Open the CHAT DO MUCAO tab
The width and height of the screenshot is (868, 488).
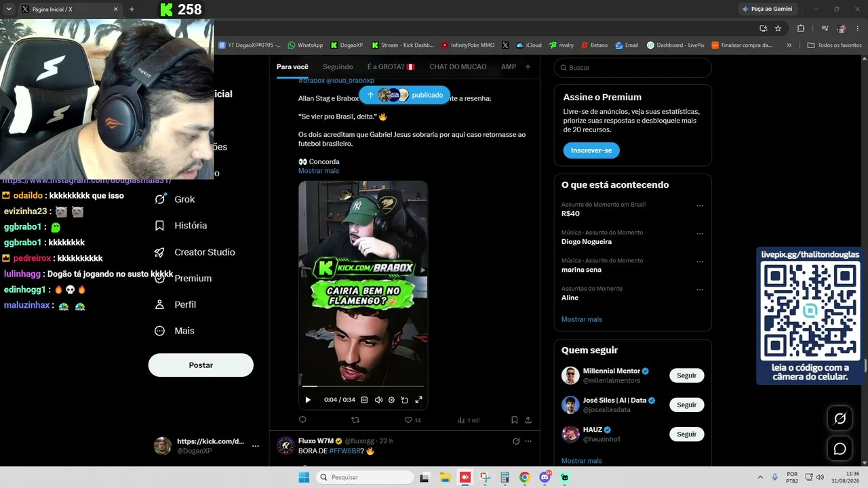tap(458, 67)
